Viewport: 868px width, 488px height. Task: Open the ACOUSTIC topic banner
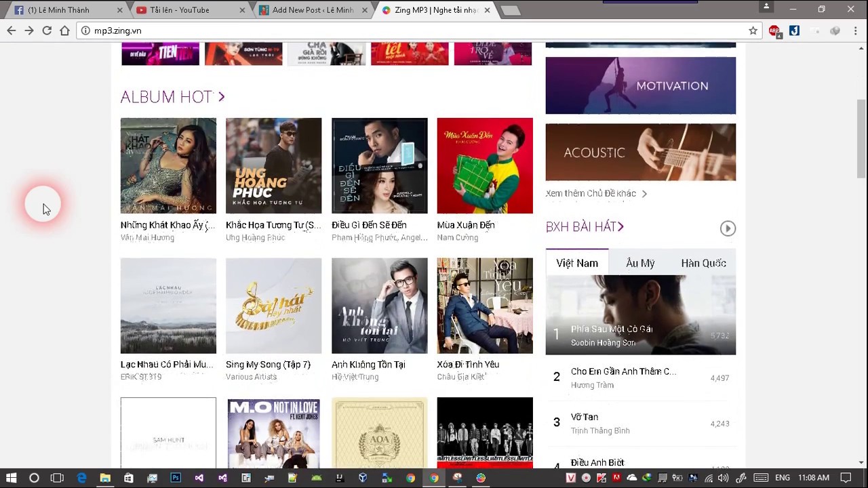[641, 152]
